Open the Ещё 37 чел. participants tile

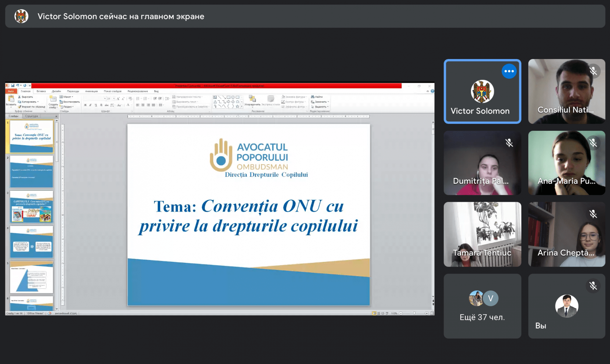pos(482,306)
